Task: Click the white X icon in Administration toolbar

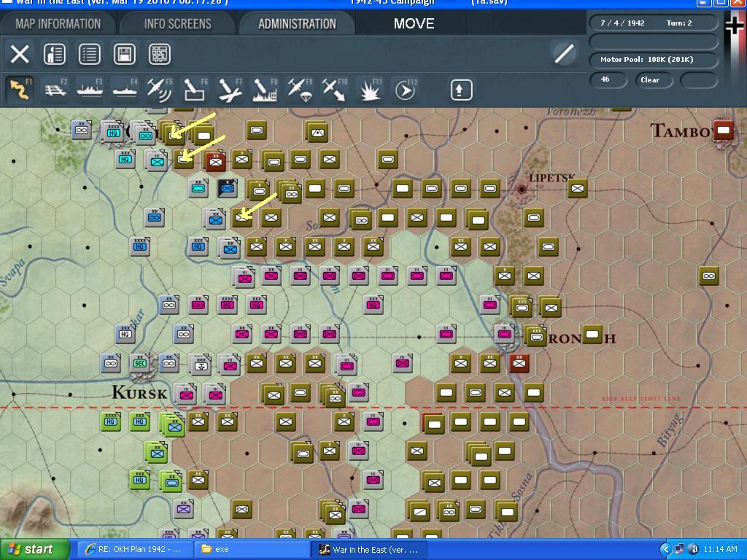Action: [20, 54]
